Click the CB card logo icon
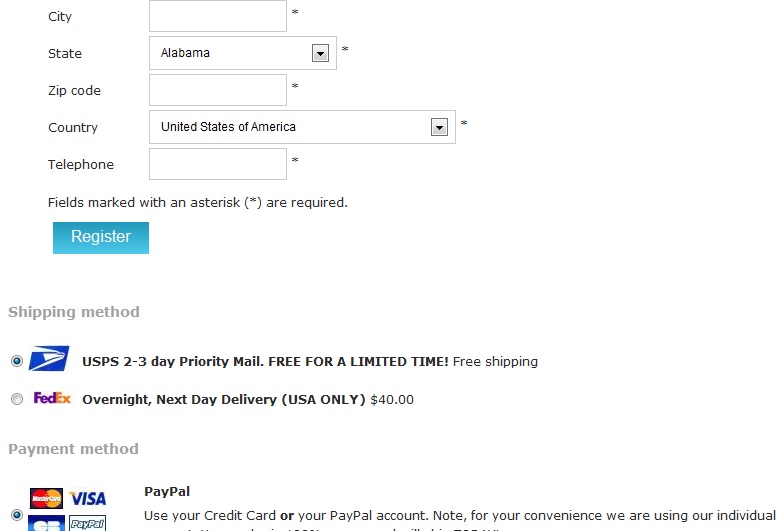The width and height of the screenshot is (780, 531). (x=47, y=523)
